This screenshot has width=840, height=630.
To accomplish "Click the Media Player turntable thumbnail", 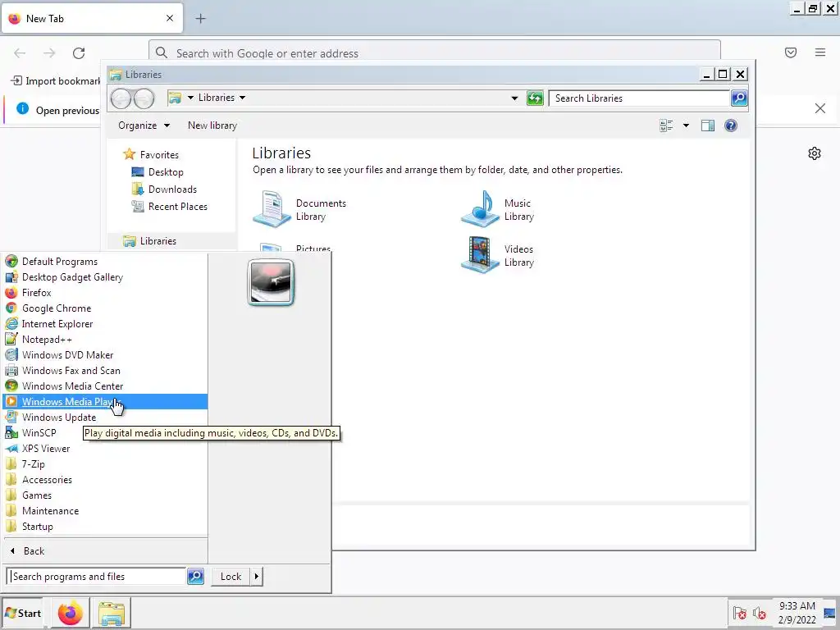I will (271, 282).
